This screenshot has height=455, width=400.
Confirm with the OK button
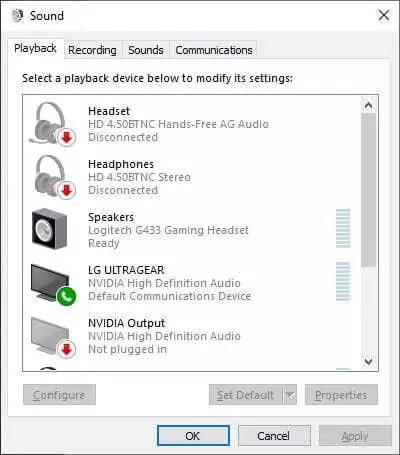coord(193,436)
